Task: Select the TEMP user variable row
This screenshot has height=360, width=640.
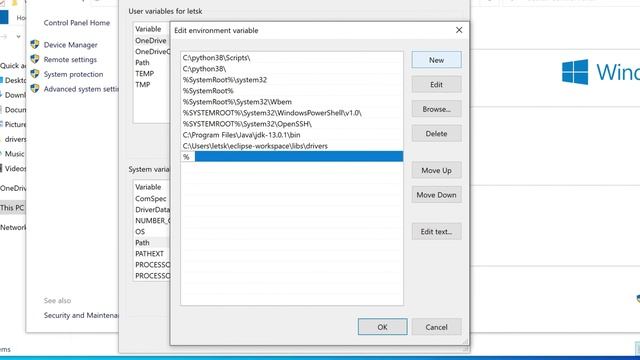Action: click(x=152, y=74)
